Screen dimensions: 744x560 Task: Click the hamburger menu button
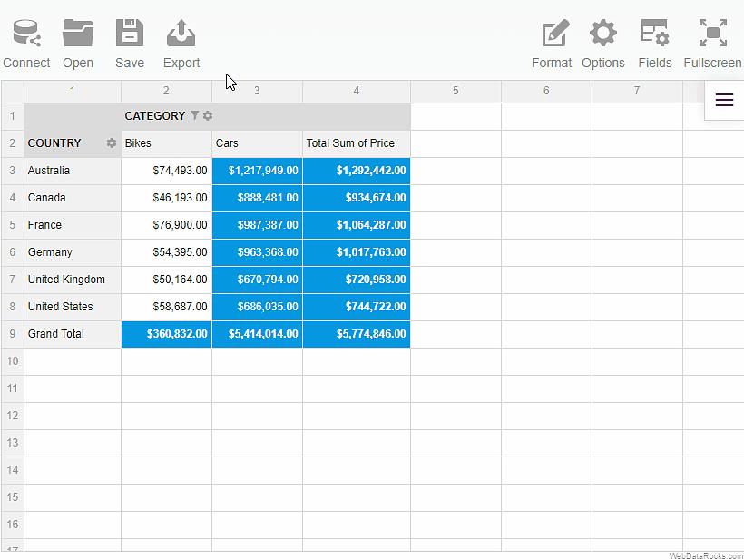(724, 100)
